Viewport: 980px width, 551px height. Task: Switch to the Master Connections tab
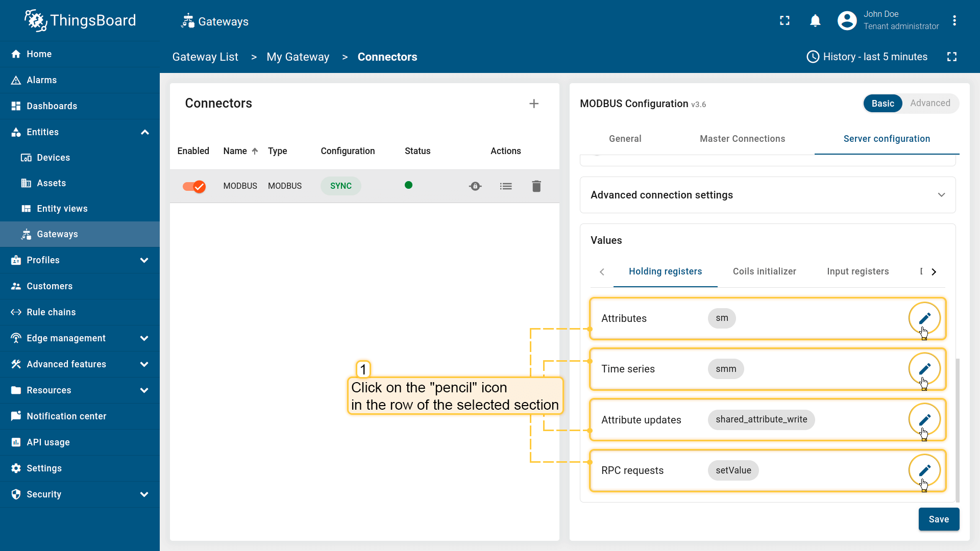pyautogui.click(x=742, y=139)
